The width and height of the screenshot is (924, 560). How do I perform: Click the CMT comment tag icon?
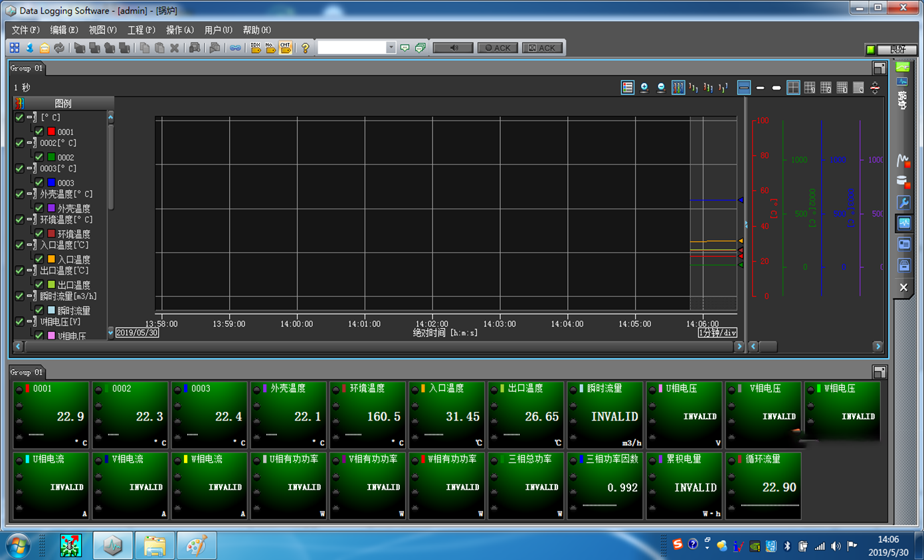point(286,48)
